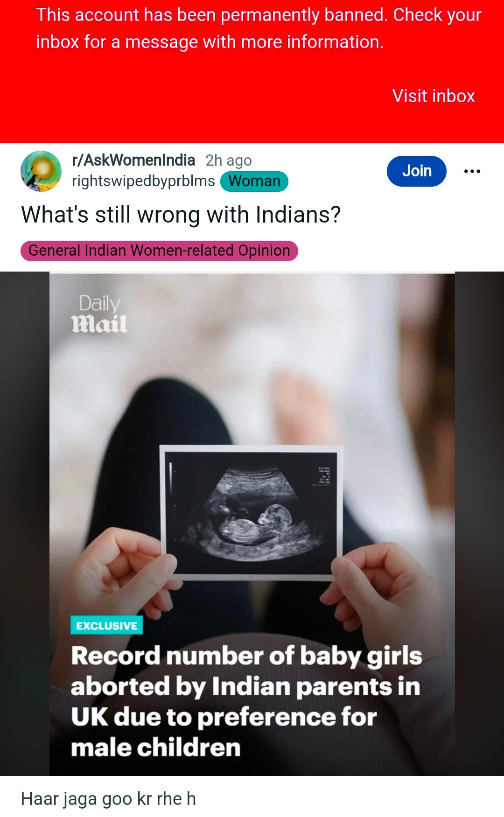Open the ultrasound photo in the post image

tap(252, 512)
